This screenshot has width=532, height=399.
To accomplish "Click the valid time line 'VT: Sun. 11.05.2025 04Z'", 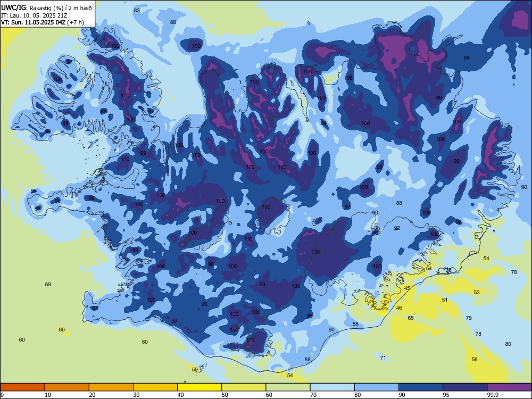I will point(34,22).
